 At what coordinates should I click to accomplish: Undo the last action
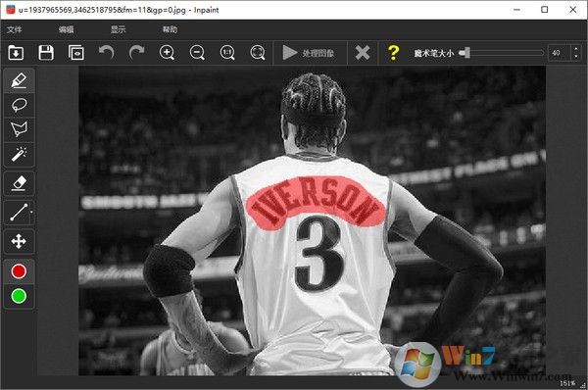(106, 53)
